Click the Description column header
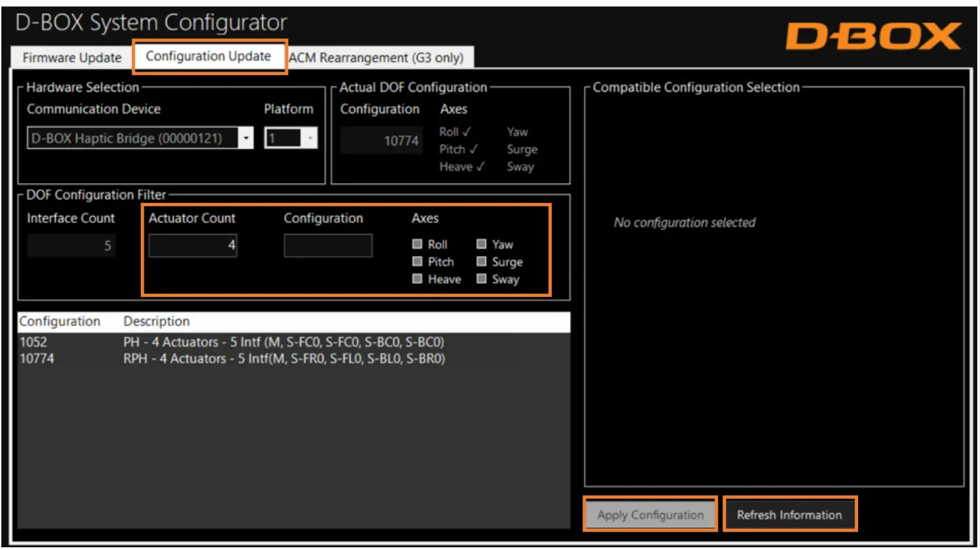This screenshot has height=550, width=980. click(157, 321)
